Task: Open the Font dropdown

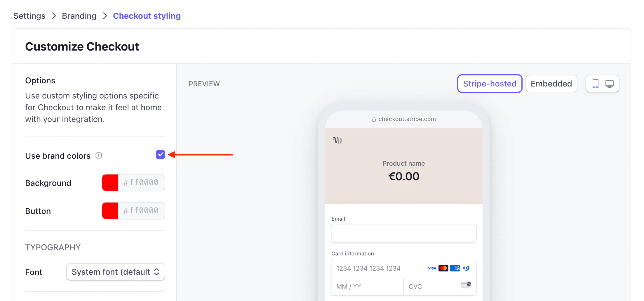Action: (x=116, y=272)
